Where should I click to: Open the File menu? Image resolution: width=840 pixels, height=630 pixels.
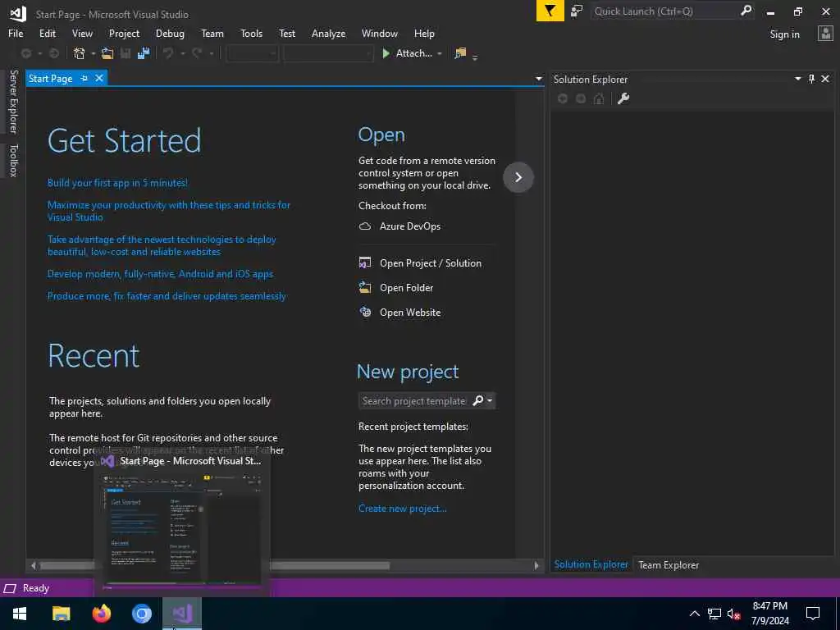click(16, 33)
